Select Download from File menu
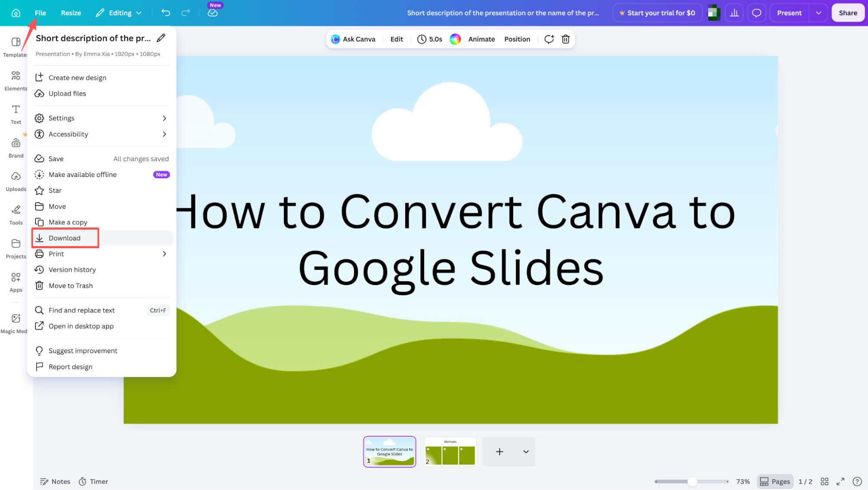The width and height of the screenshot is (868, 490). pyautogui.click(x=102, y=238)
